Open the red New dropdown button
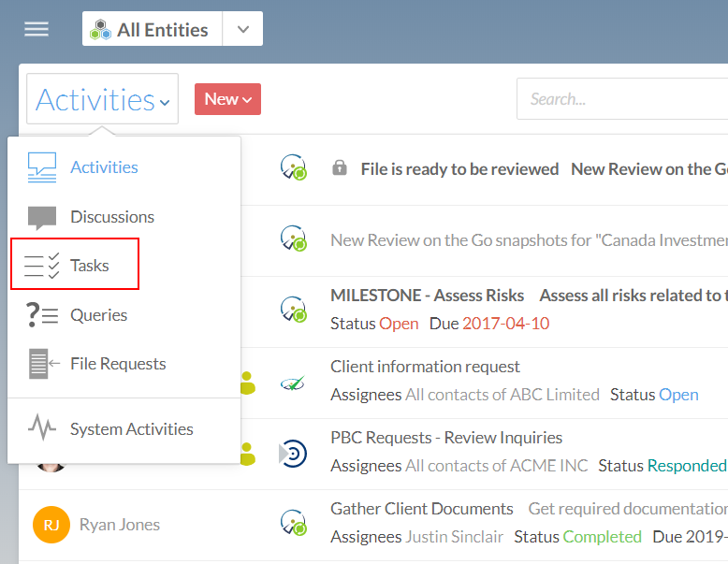The width and height of the screenshot is (728, 564). pyautogui.click(x=227, y=99)
